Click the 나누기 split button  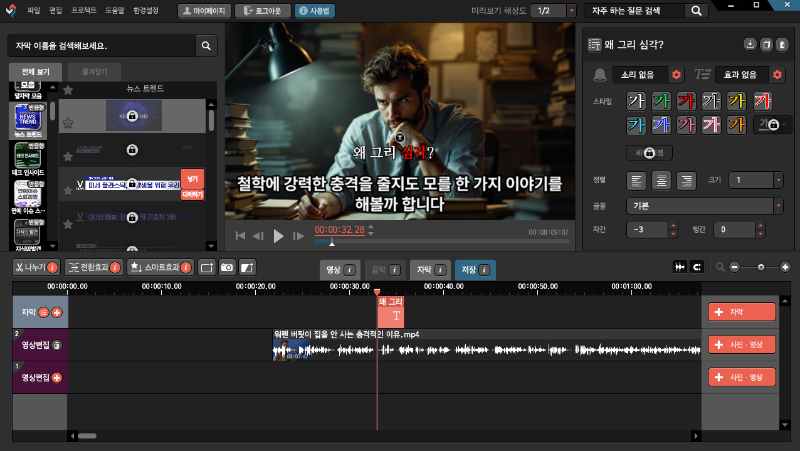pyautogui.click(x=36, y=267)
